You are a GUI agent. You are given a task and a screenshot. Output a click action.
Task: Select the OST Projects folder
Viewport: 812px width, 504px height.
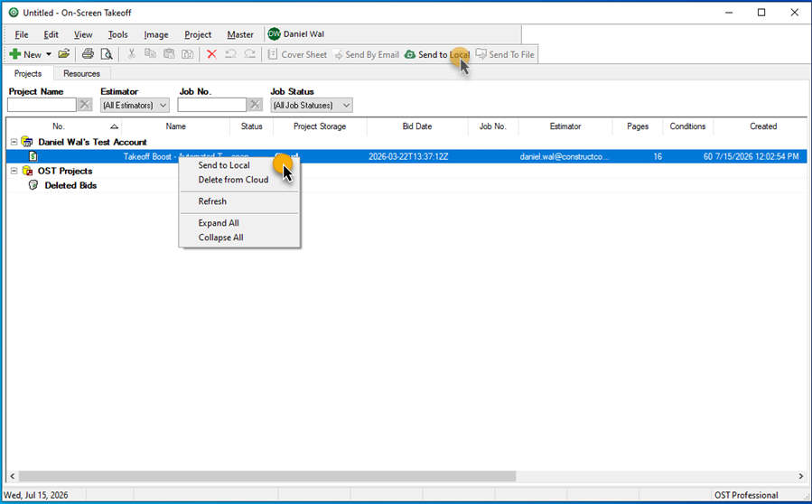point(65,171)
